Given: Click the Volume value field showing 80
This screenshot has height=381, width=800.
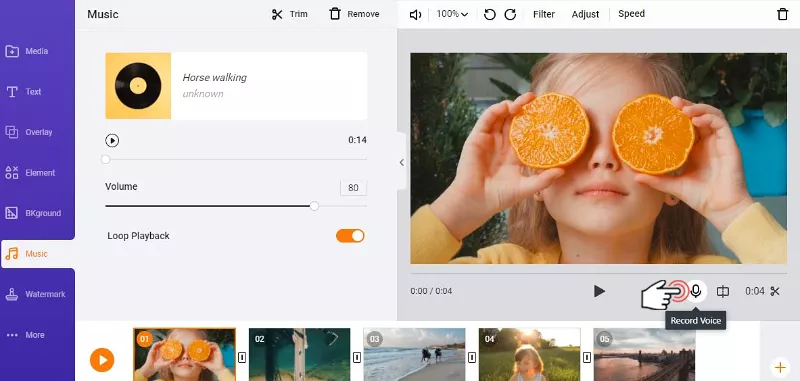Looking at the screenshot, I should click(x=353, y=188).
